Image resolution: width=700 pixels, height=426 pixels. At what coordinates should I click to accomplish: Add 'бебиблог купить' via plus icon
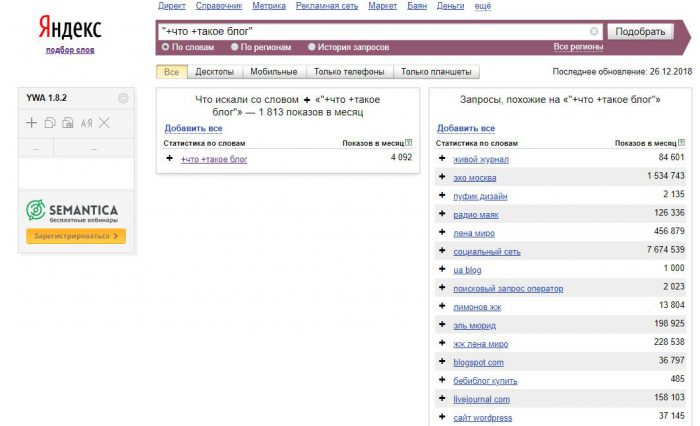click(x=442, y=380)
